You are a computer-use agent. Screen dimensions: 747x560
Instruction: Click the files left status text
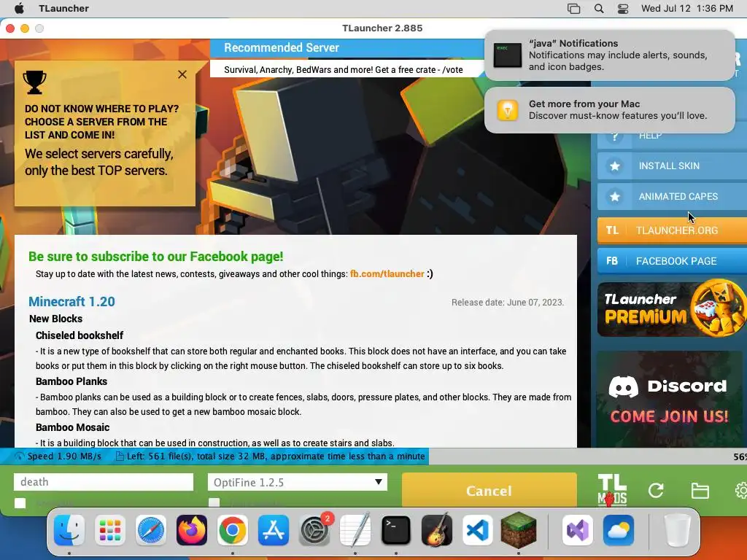point(275,456)
